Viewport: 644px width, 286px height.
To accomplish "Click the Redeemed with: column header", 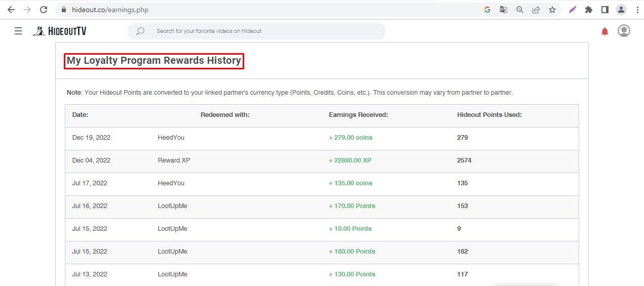I will [225, 115].
